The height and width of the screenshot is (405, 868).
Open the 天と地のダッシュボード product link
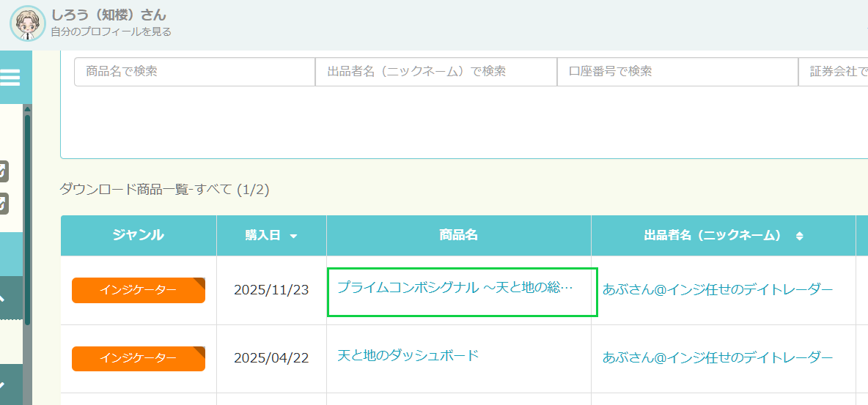(x=408, y=356)
